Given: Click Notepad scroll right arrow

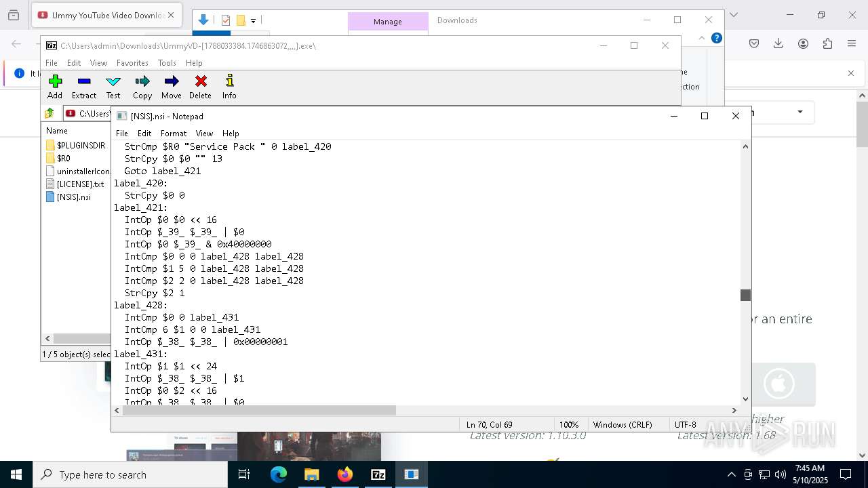Looking at the screenshot, I should [x=734, y=410].
